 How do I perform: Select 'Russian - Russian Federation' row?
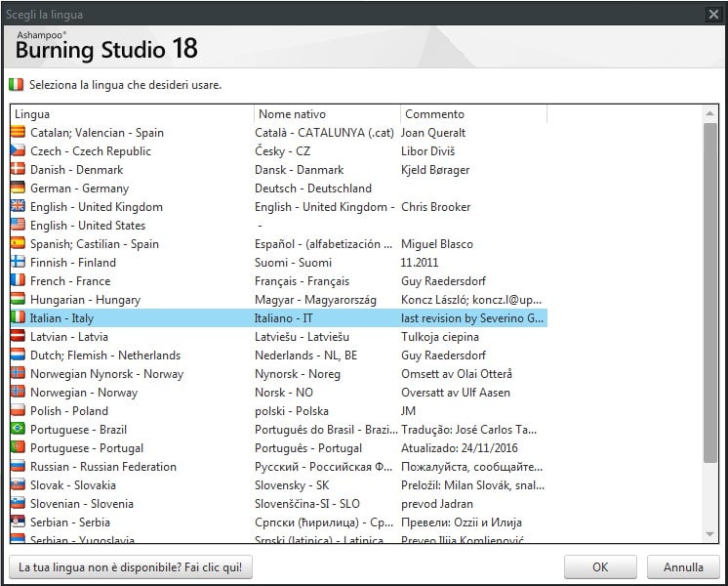point(278,467)
